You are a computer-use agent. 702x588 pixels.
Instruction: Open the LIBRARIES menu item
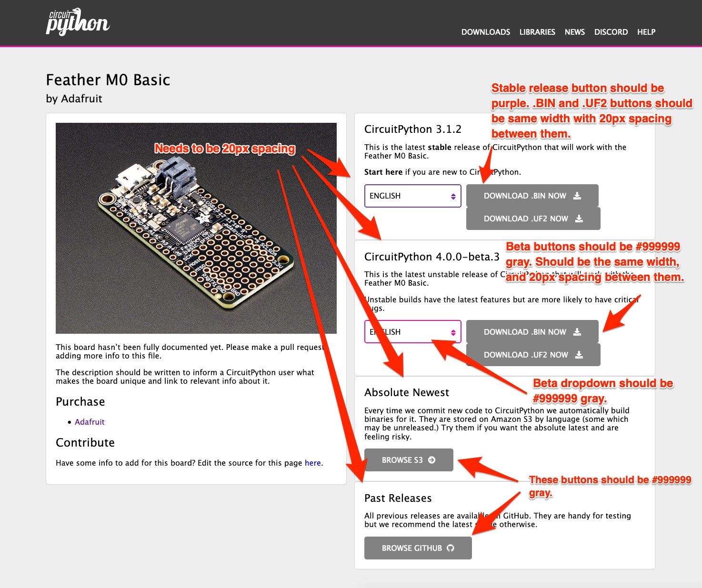(537, 32)
